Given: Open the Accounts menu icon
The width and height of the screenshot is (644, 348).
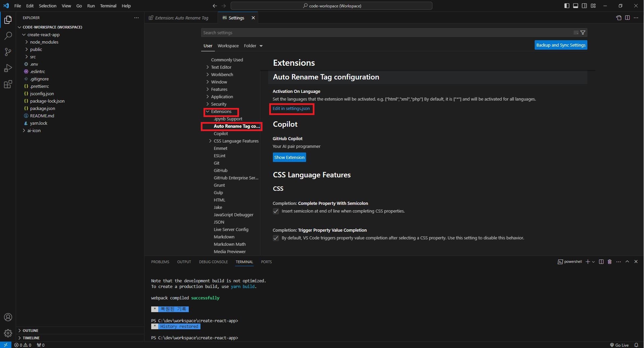Looking at the screenshot, I should click(x=8, y=317).
